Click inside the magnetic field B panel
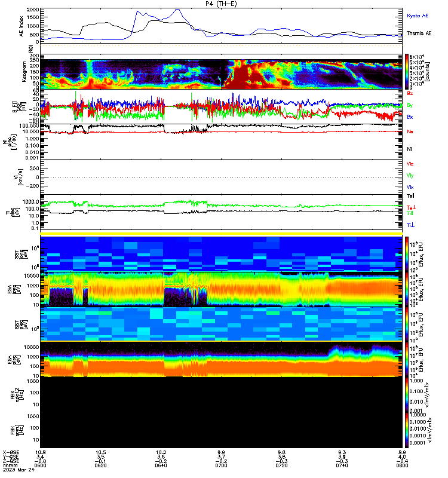Screen dimensions: 448x478 pyautogui.click(x=221, y=107)
